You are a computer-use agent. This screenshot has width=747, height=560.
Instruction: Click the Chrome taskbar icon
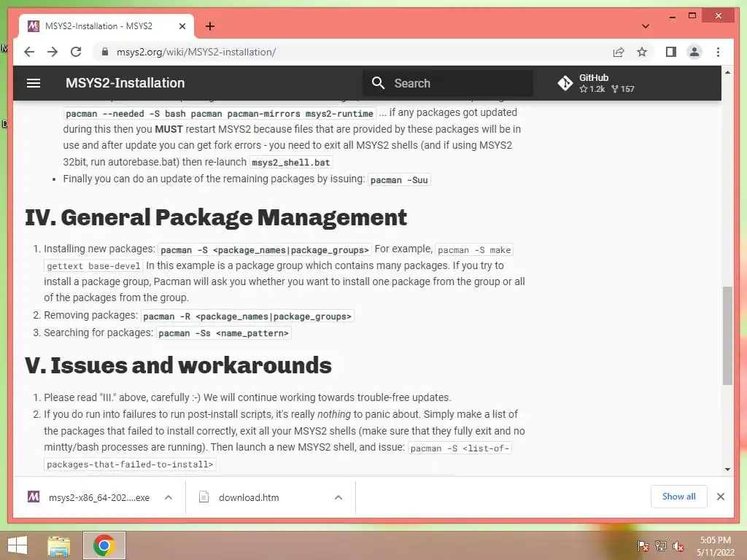pyautogui.click(x=104, y=545)
